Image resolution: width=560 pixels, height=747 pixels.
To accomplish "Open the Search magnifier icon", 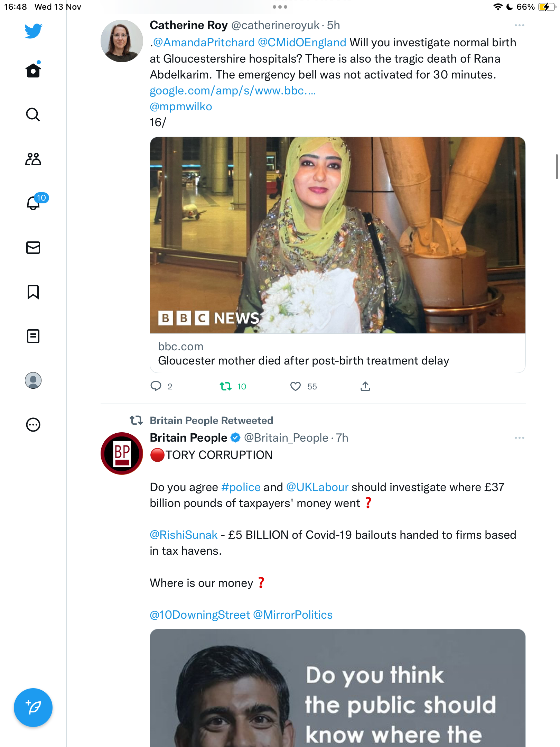I will click(33, 114).
